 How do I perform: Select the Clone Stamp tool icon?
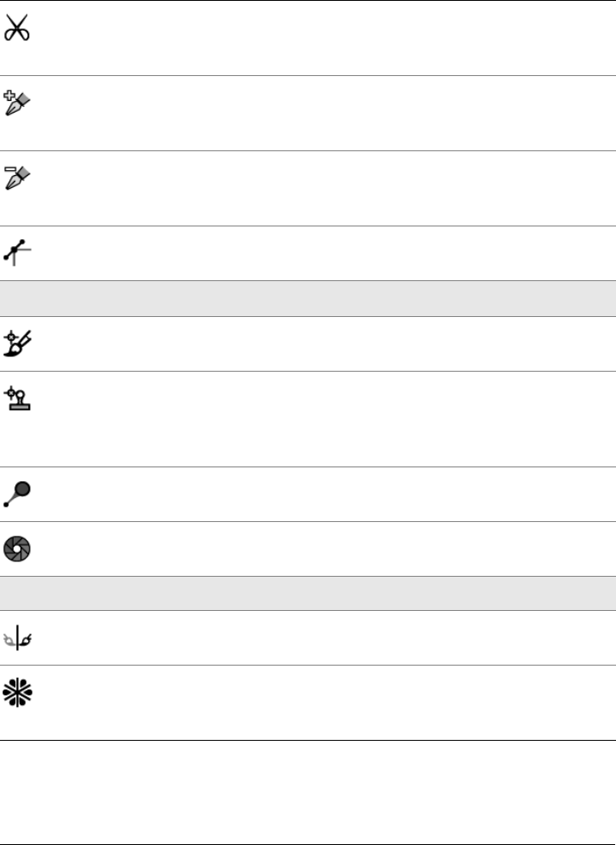17,398
